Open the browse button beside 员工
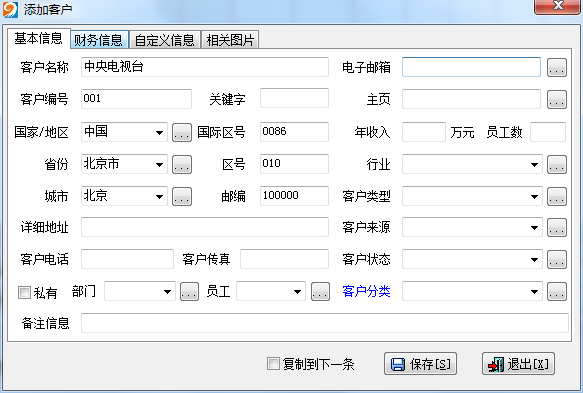583x393 pixels. [x=320, y=291]
